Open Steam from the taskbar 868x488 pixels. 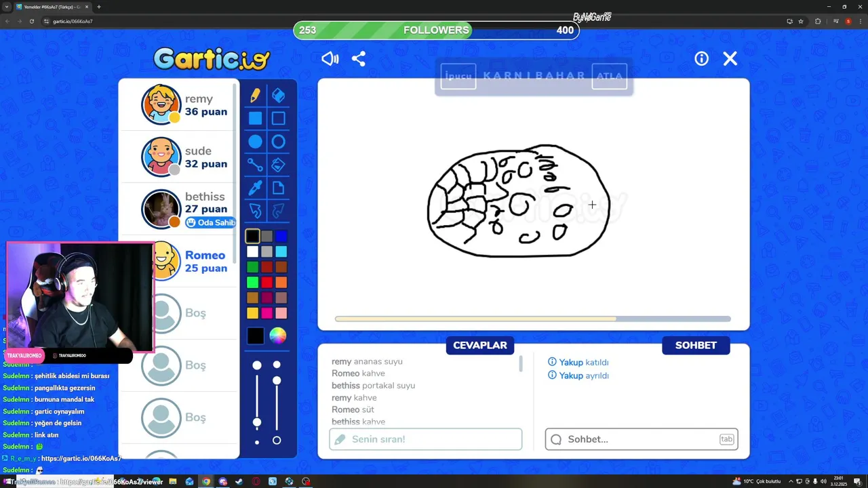pyautogui.click(x=239, y=481)
